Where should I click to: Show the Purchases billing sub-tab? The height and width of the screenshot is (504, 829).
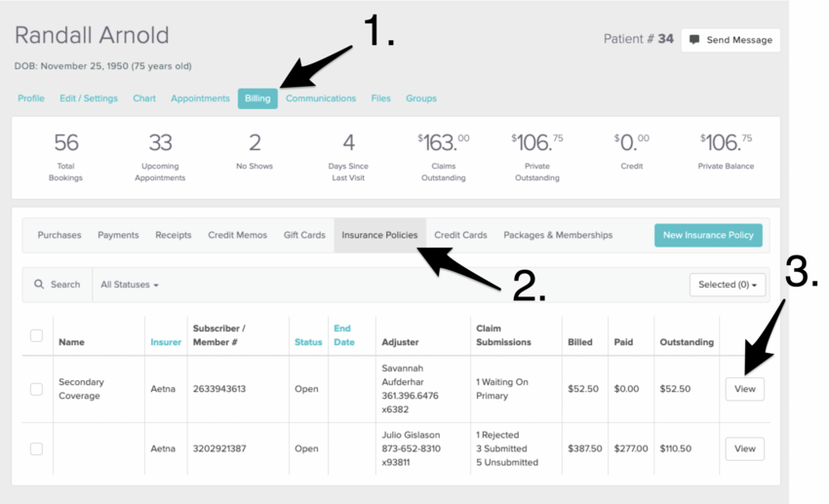[x=59, y=235]
